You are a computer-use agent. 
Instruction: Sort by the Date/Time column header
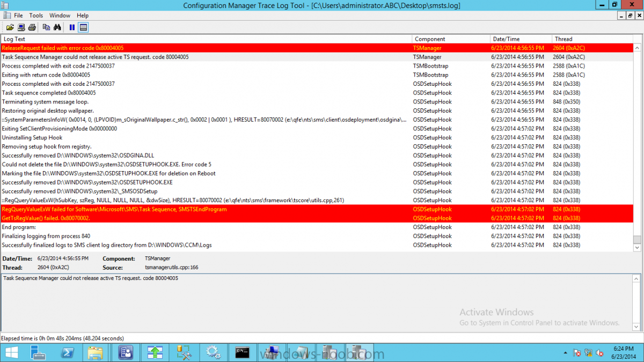521,39
